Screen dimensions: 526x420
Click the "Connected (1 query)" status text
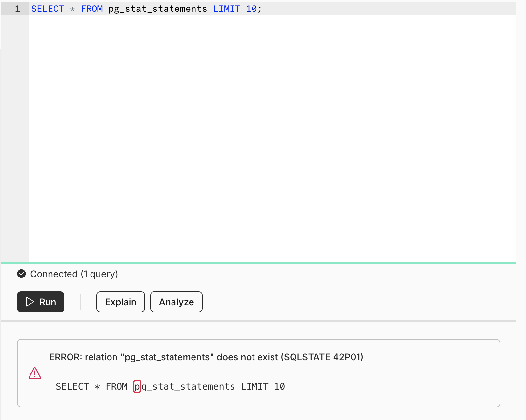pyautogui.click(x=74, y=274)
